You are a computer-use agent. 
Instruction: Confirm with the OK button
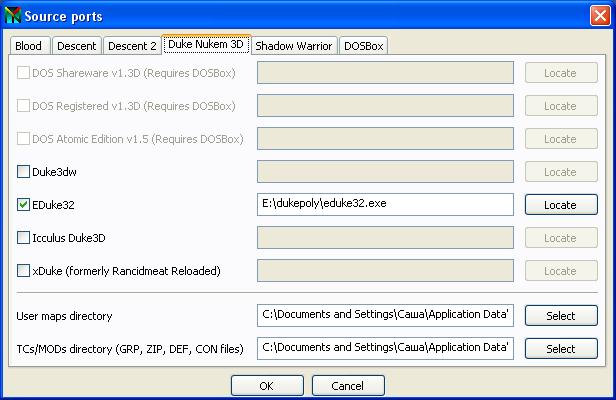267,385
